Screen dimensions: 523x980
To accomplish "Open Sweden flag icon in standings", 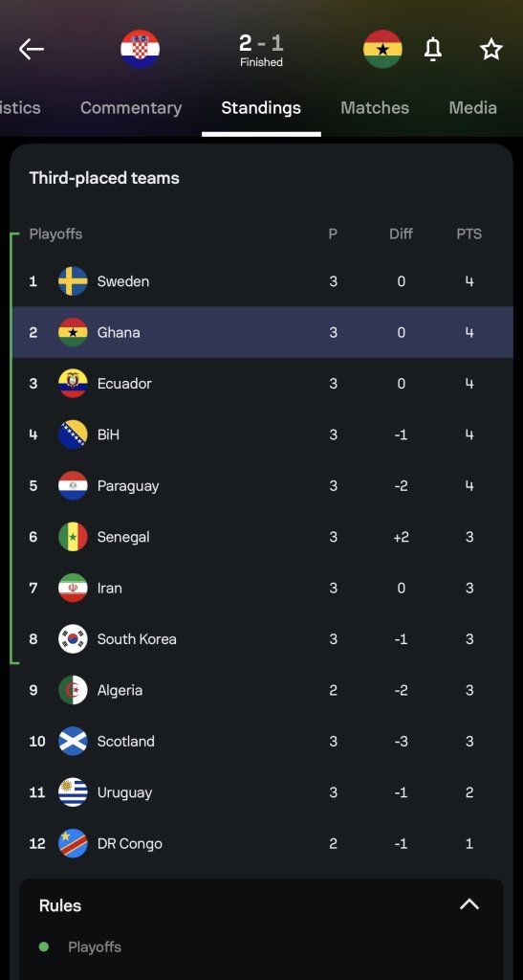I will (73, 281).
